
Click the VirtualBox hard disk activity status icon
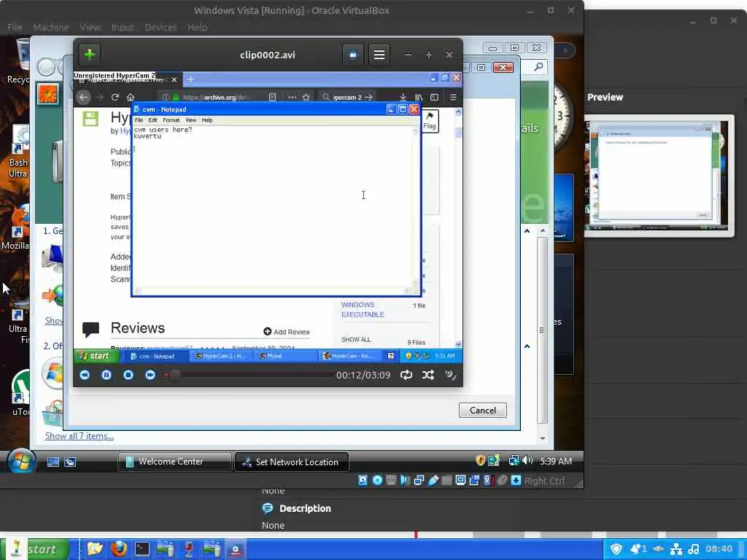pyautogui.click(x=363, y=481)
